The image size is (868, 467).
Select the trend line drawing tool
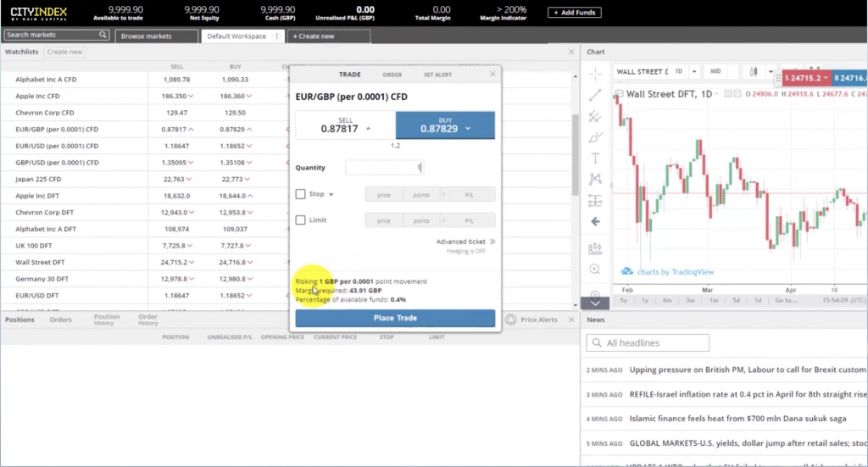pyautogui.click(x=595, y=95)
